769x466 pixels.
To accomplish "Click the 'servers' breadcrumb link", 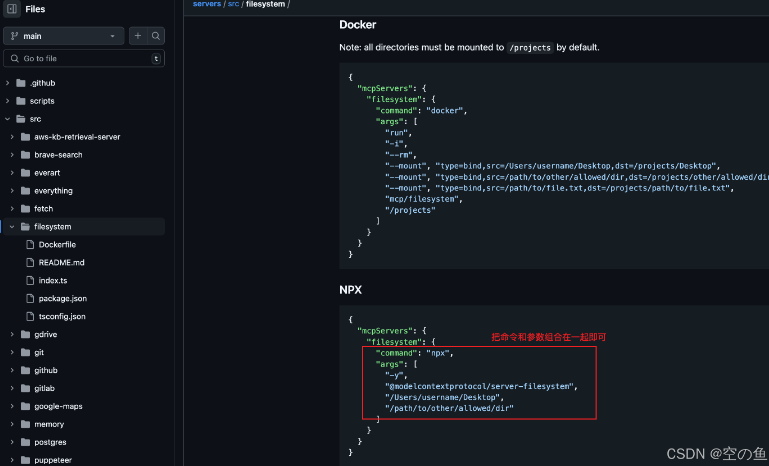I will coord(206,5).
